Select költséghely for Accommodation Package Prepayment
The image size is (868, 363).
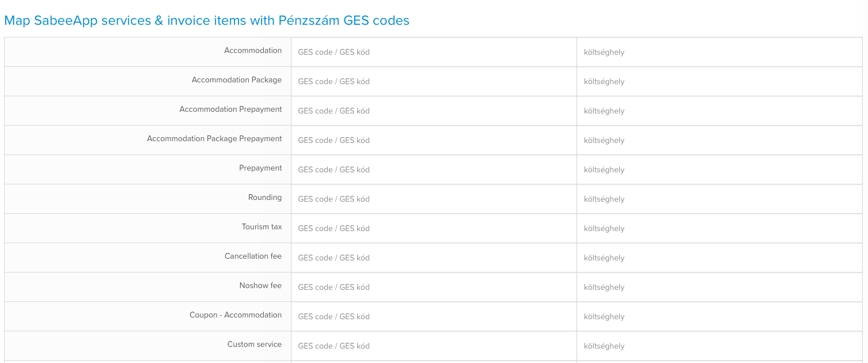tap(720, 141)
